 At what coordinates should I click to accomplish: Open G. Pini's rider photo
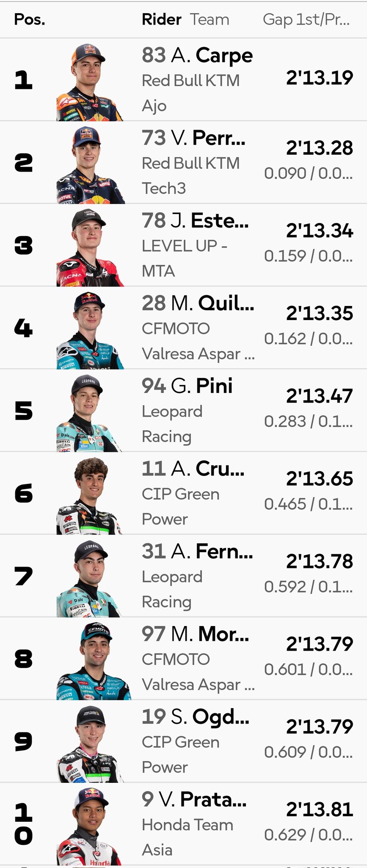[89, 413]
